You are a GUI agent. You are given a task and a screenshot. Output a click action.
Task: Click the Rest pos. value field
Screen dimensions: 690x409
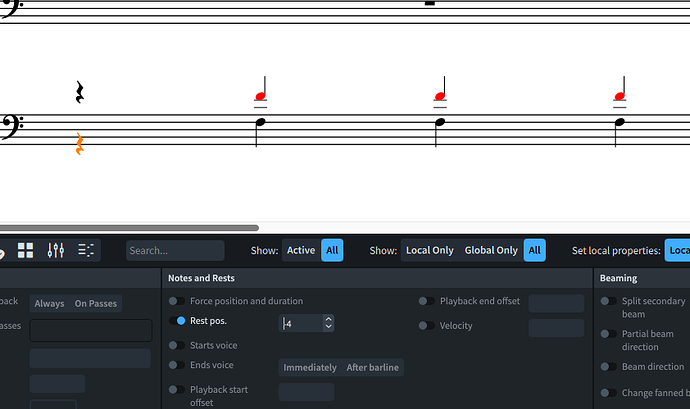pyautogui.click(x=301, y=323)
